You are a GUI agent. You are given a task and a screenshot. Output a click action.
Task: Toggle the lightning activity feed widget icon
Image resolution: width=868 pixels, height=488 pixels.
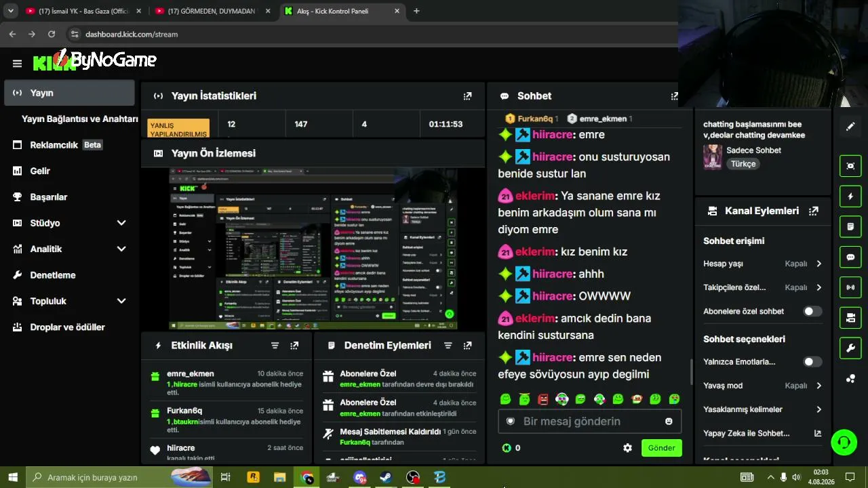pyautogui.click(x=850, y=197)
